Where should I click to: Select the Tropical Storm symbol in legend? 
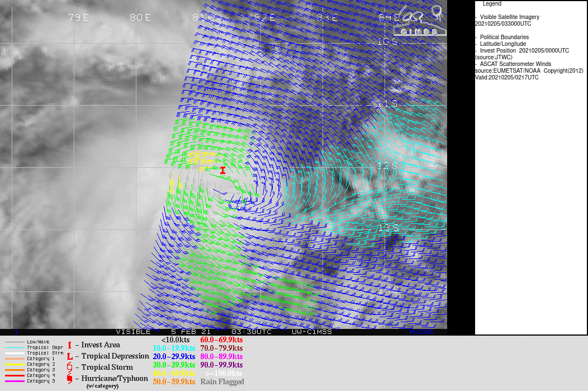pos(69,368)
